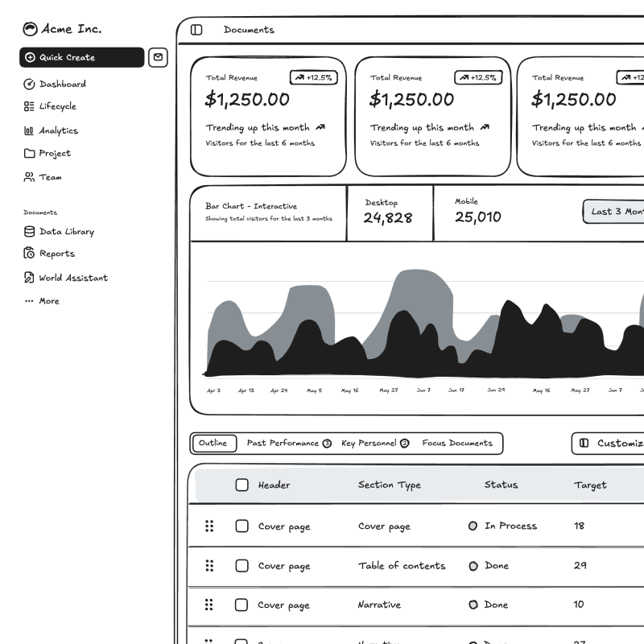The width and height of the screenshot is (644, 644).
Task: Tick the checkbox for the In Process row
Action: (x=242, y=526)
